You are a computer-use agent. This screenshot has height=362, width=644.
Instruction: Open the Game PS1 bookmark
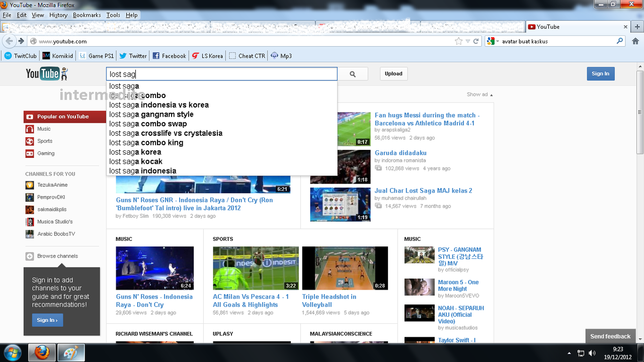[96, 56]
